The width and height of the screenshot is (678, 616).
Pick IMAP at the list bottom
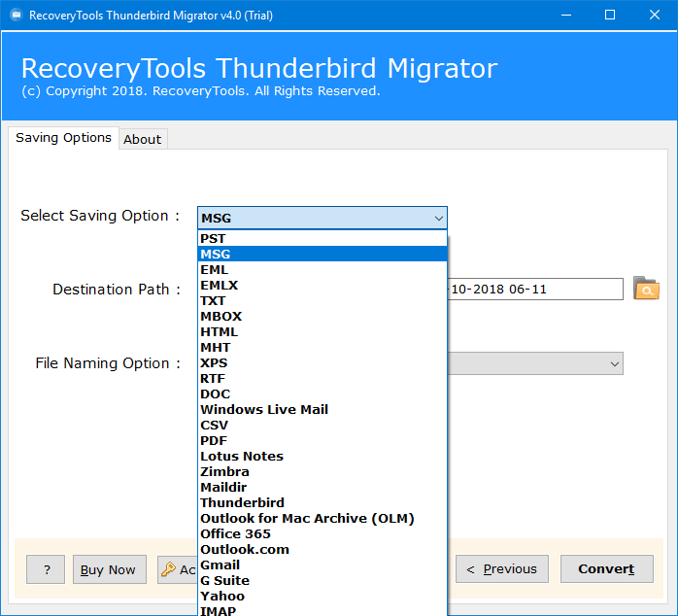tap(322, 610)
